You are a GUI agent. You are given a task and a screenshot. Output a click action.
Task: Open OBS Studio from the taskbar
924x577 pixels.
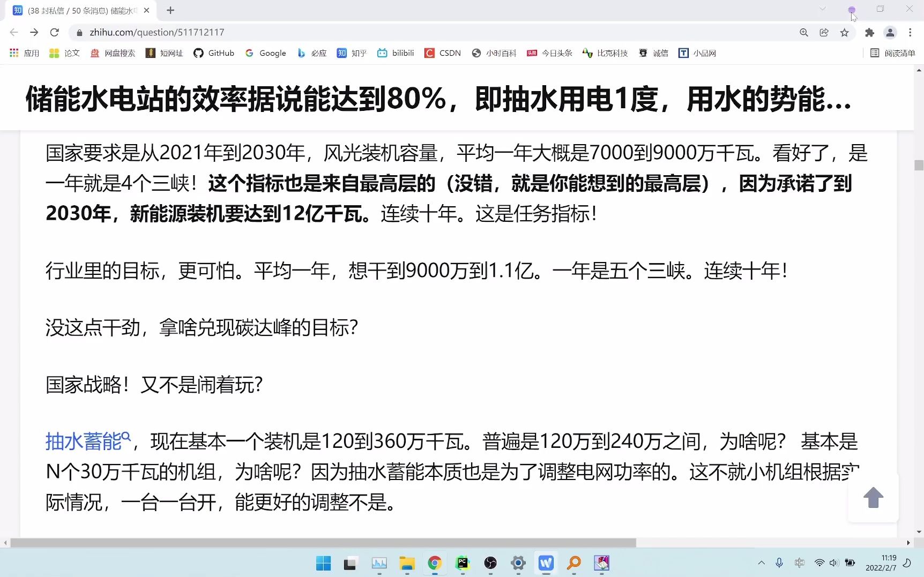[x=490, y=563]
